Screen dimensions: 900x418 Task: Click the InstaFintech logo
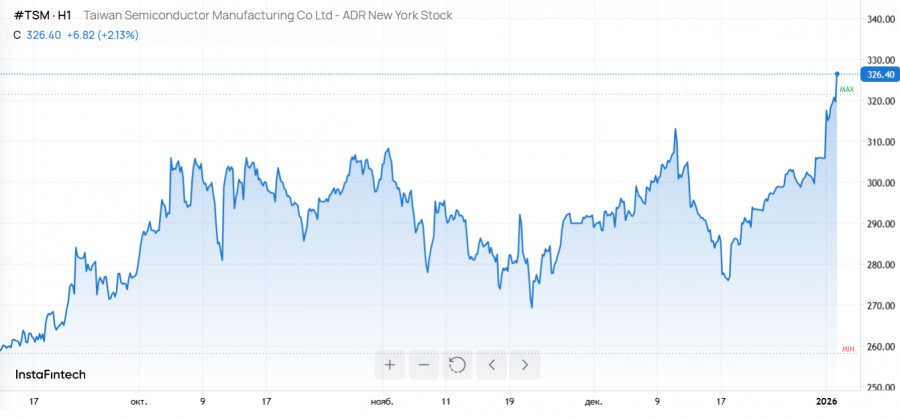coord(50,374)
